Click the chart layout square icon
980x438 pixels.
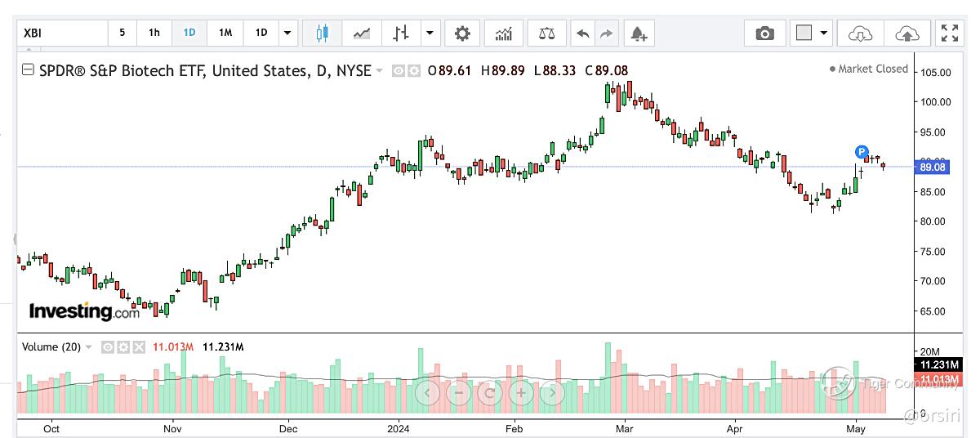(804, 33)
